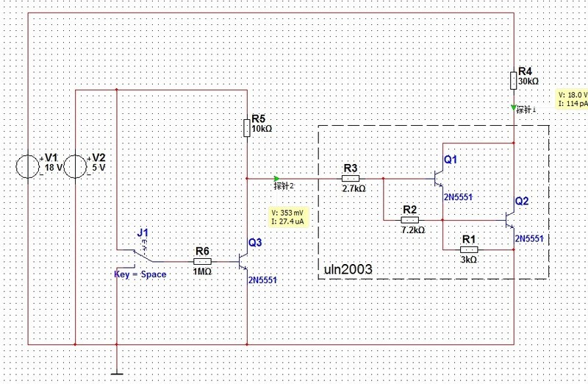
Task: Click the uln2003 text label
Action: click(x=348, y=270)
